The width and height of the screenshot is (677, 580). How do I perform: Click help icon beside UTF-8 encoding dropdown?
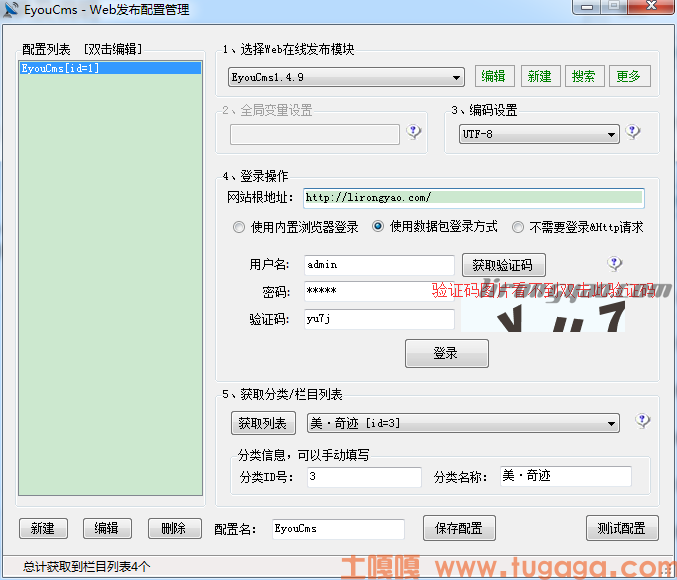click(633, 131)
